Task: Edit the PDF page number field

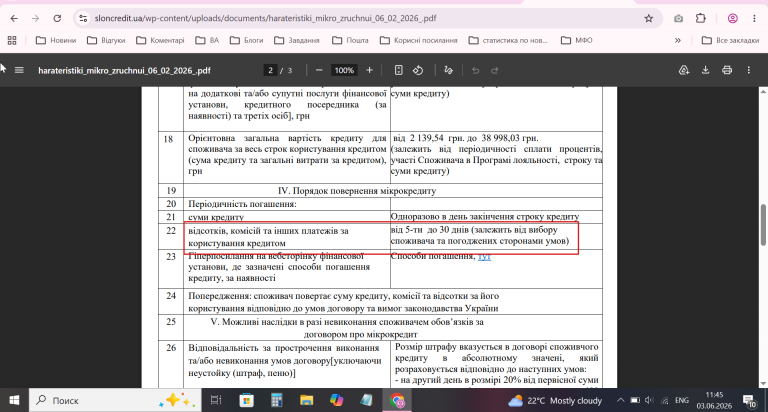Action: point(270,70)
